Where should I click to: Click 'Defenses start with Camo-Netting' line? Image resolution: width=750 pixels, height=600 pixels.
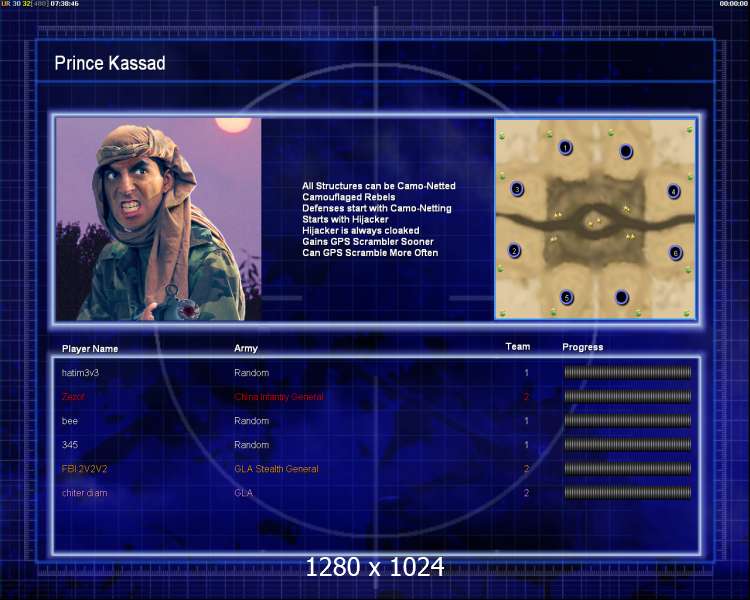(377, 208)
